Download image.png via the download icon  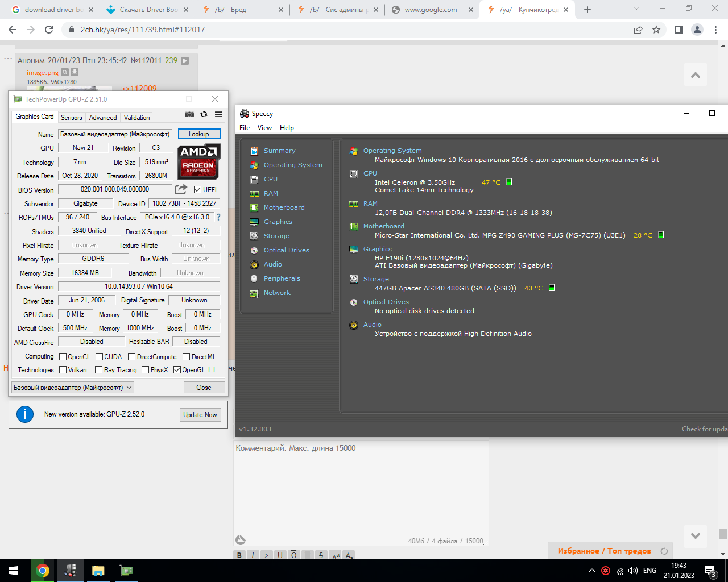click(x=75, y=72)
